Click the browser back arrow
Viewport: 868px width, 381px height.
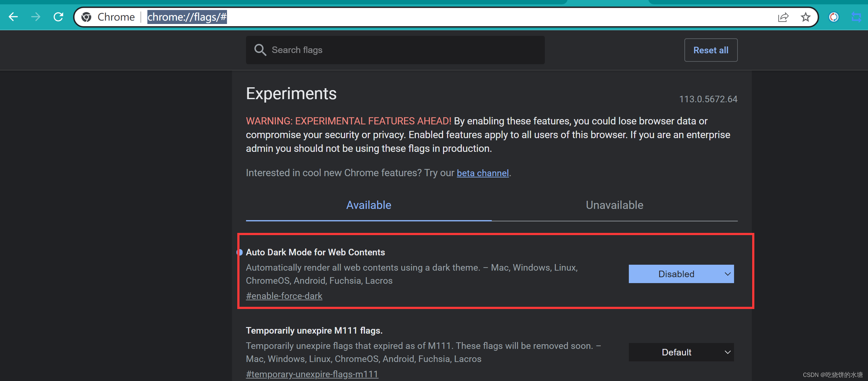[x=13, y=17]
